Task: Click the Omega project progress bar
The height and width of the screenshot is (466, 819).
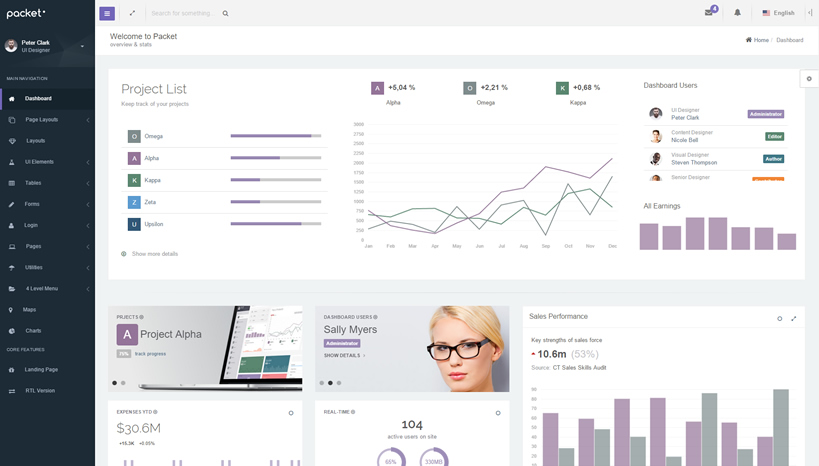Action: pyautogui.click(x=276, y=136)
